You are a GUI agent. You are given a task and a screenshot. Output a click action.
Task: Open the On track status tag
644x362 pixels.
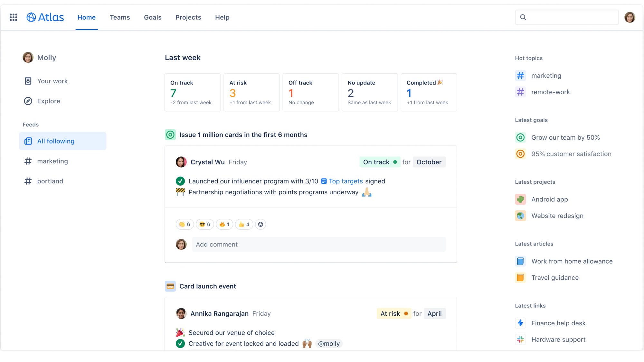pyautogui.click(x=380, y=162)
